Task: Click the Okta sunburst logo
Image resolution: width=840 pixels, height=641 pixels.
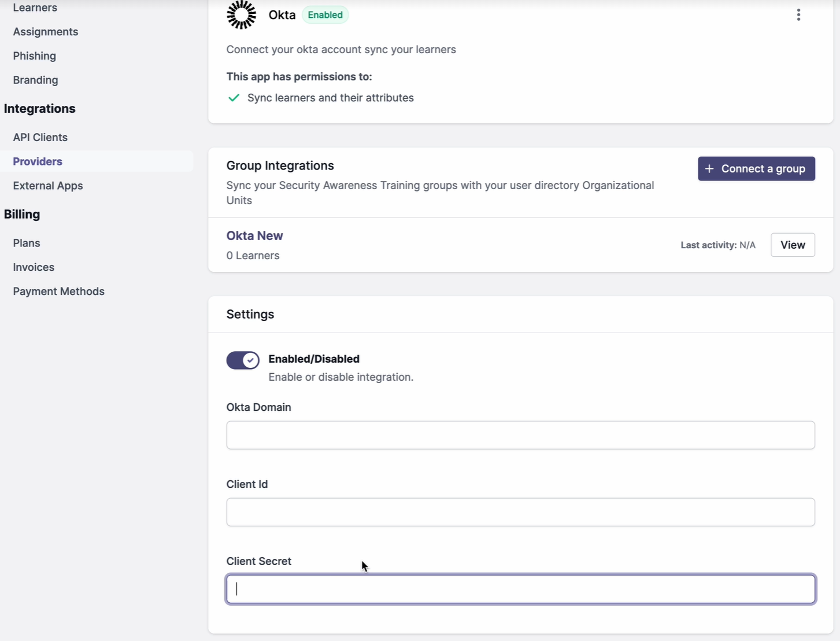Action: [241, 14]
